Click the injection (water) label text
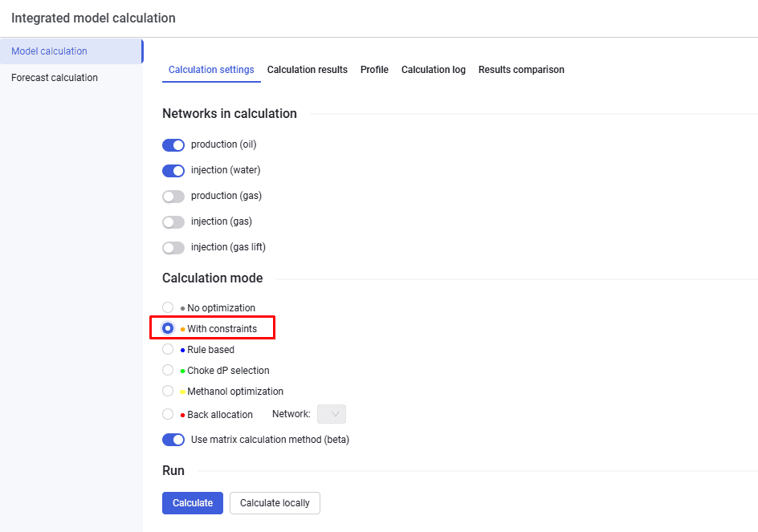This screenshot has width=758, height=532. [226, 170]
